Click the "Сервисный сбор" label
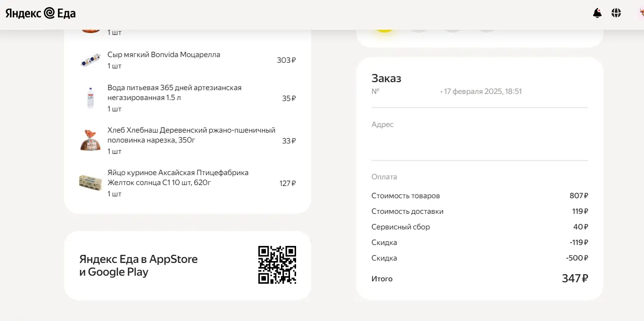 point(401,227)
